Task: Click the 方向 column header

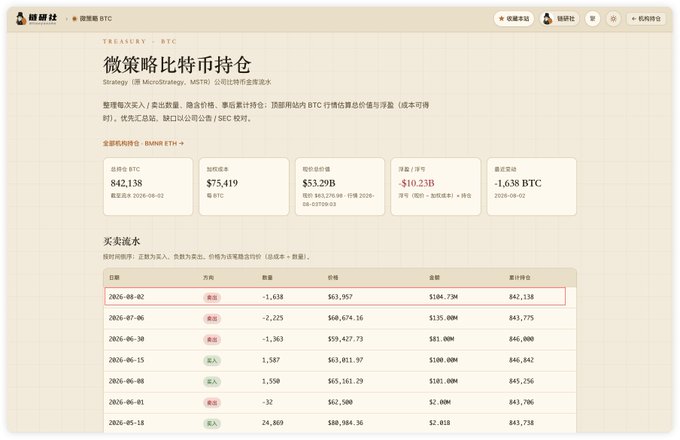Action: point(209,277)
